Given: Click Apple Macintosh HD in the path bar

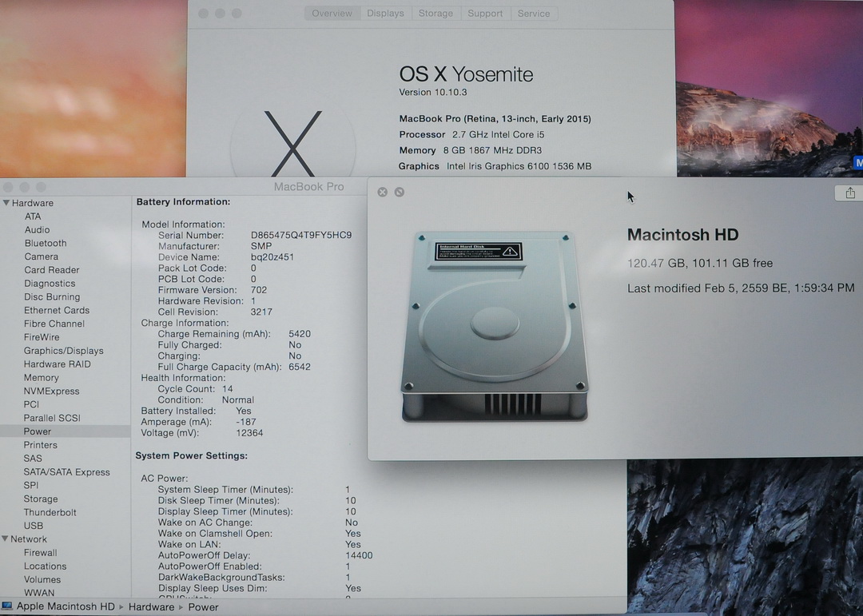Looking at the screenshot, I should pyautogui.click(x=66, y=606).
